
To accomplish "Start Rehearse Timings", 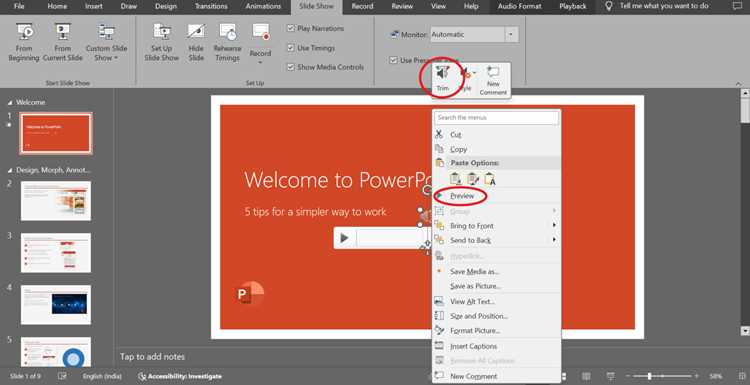I will 227,43.
